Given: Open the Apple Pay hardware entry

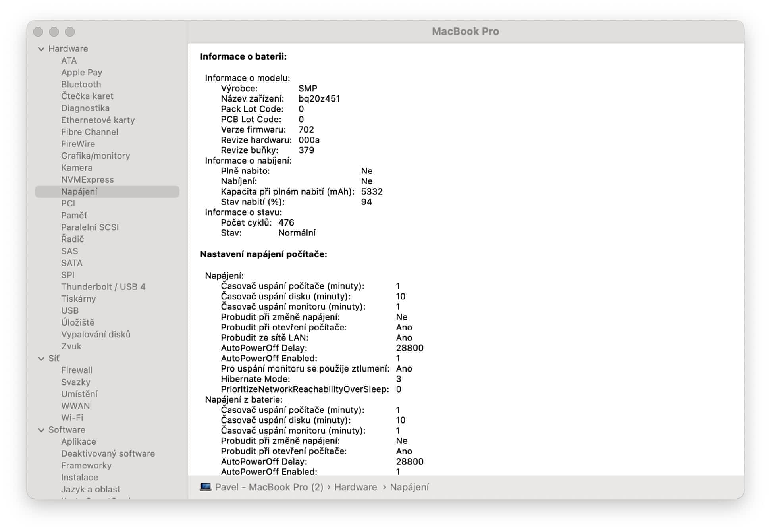Looking at the screenshot, I should (x=82, y=72).
